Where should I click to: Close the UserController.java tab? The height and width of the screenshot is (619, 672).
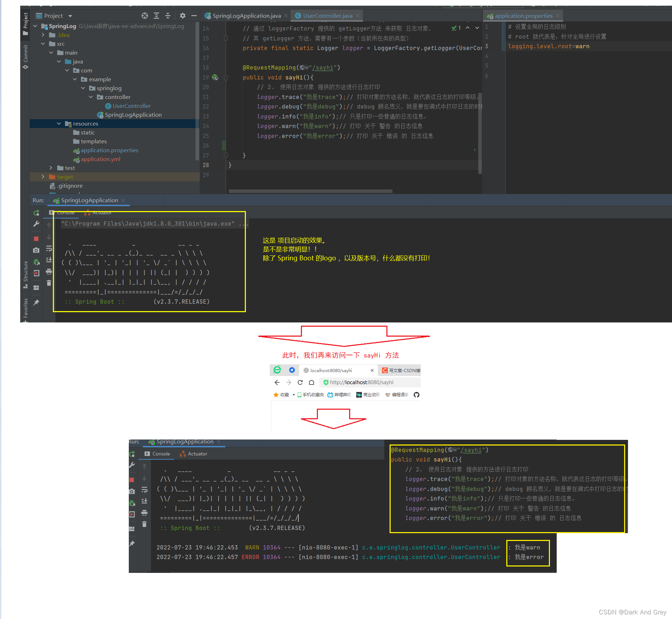click(x=358, y=16)
